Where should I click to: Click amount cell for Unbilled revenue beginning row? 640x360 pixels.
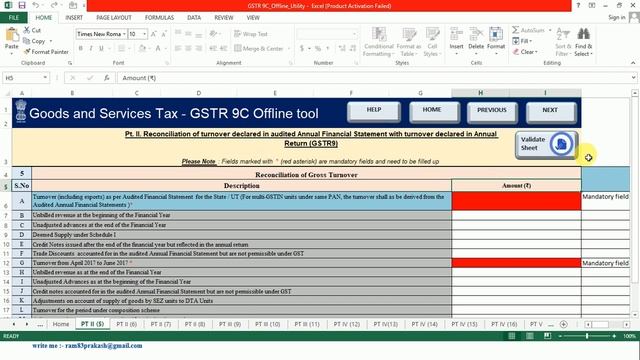click(516, 215)
